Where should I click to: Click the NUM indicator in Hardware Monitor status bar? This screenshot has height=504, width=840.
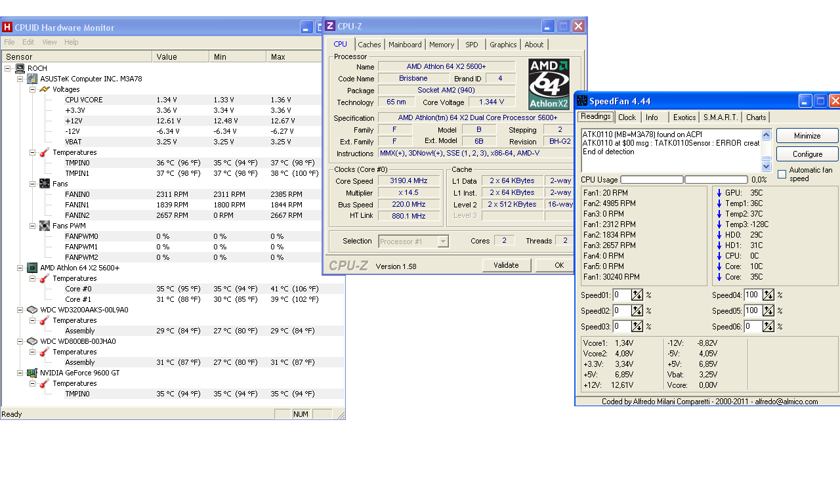tap(301, 414)
